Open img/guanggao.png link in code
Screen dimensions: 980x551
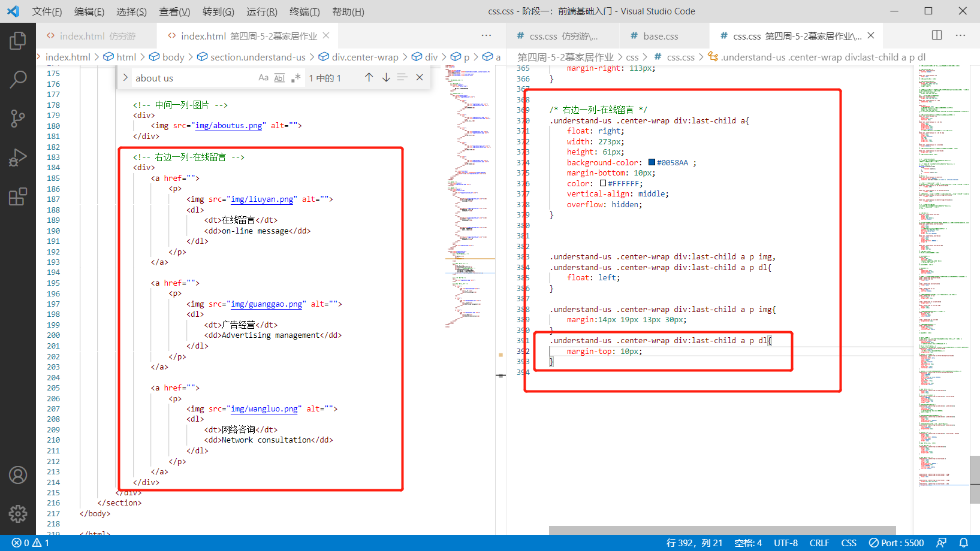point(267,304)
